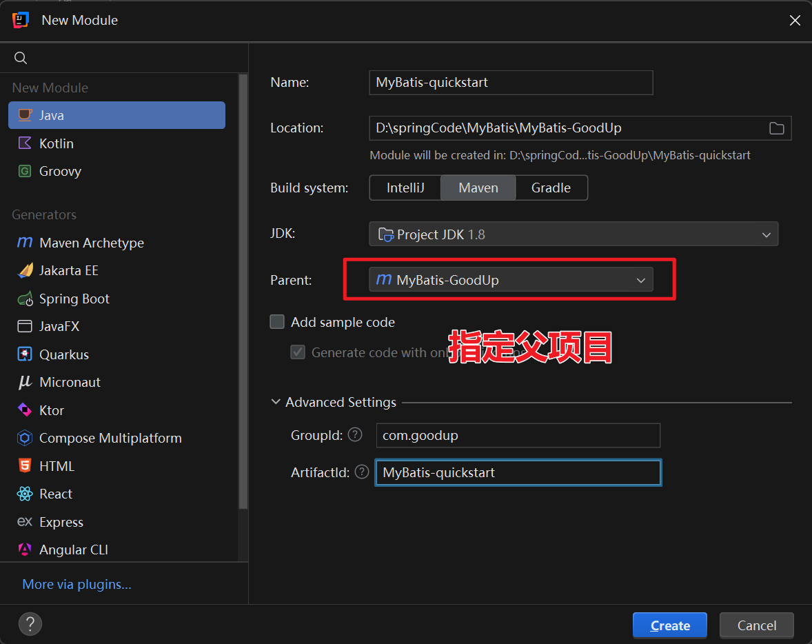Click 'Module will be created in' path text

pos(560,155)
